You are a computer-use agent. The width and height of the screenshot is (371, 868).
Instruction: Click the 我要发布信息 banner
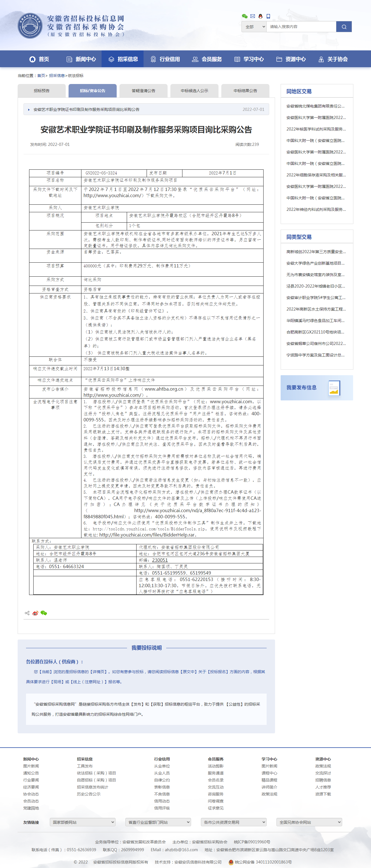click(316, 388)
